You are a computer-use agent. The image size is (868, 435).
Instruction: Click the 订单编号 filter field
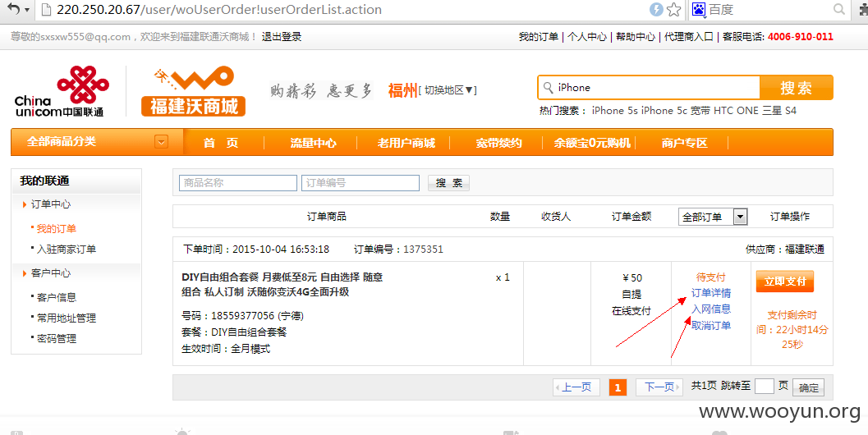(361, 183)
